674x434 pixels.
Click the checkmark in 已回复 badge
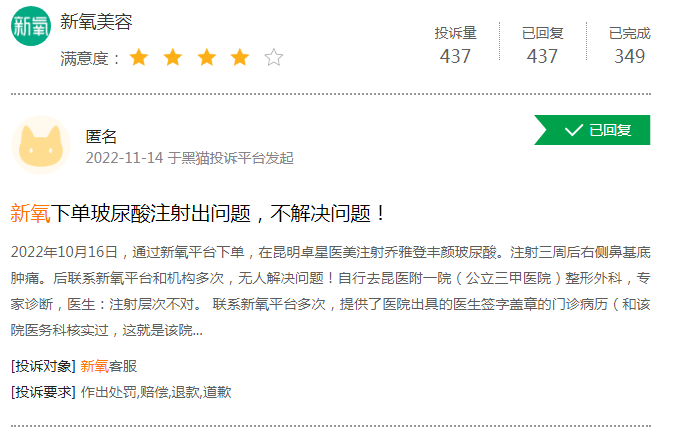tap(573, 130)
